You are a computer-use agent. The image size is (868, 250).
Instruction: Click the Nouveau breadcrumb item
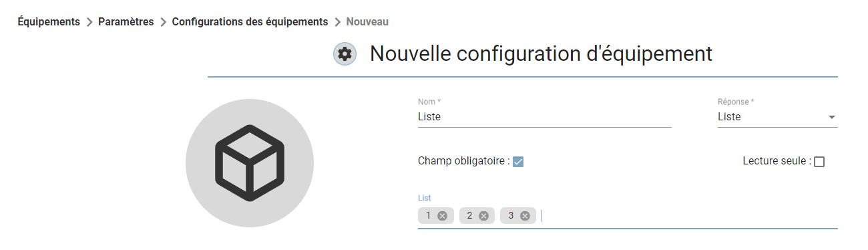click(x=367, y=21)
